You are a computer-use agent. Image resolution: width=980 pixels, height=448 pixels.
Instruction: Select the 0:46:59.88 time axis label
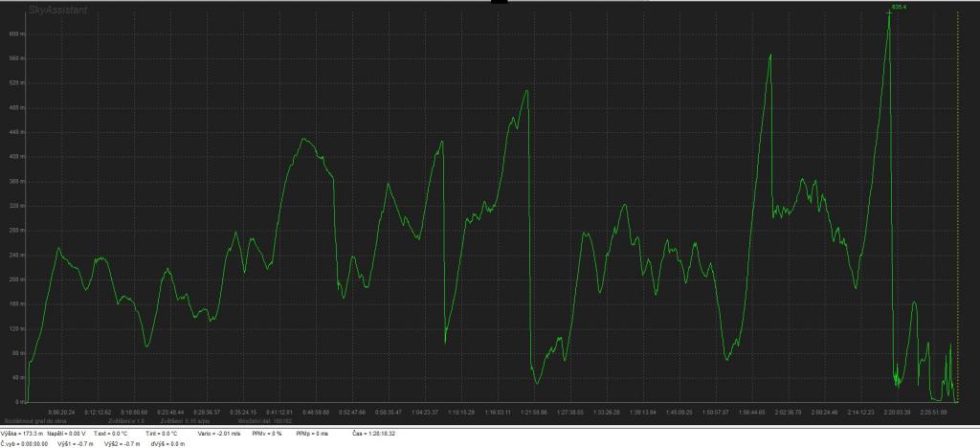click(315, 412)
